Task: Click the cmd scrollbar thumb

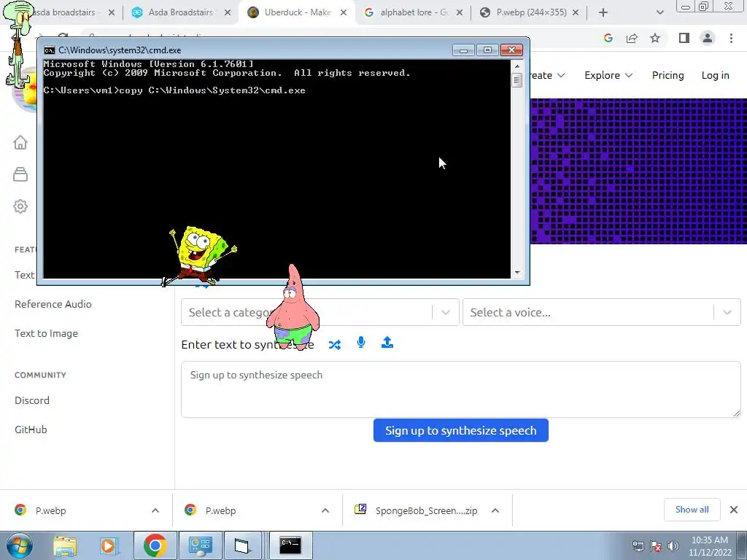Action: click(x=517, y=79)
